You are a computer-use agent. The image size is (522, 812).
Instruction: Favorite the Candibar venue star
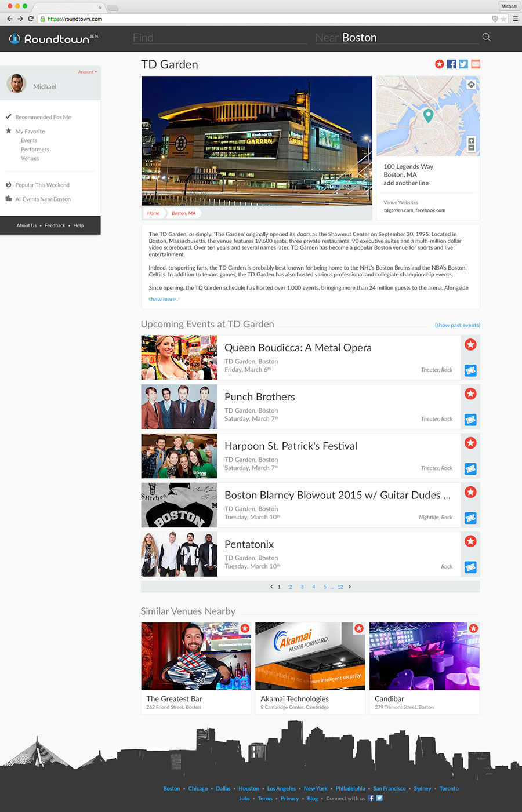[x=473, y=628]
